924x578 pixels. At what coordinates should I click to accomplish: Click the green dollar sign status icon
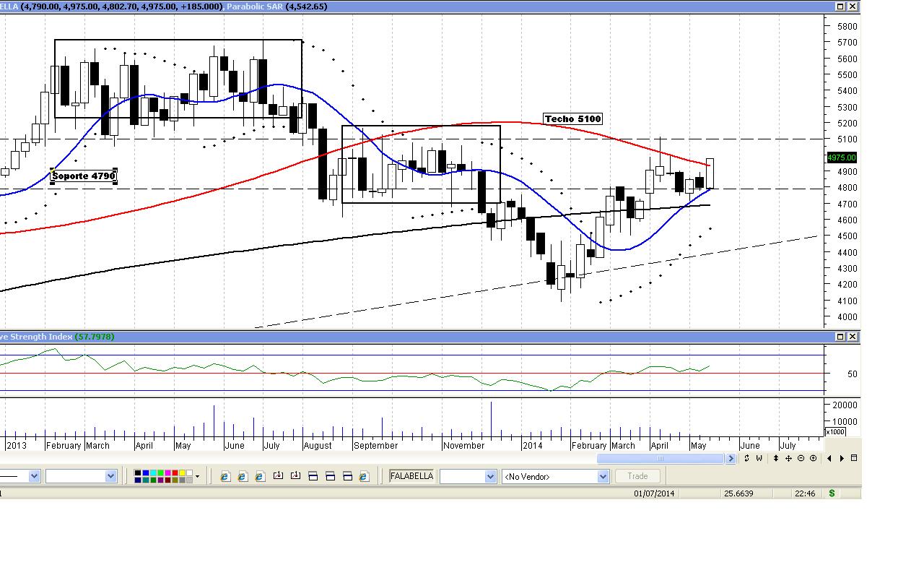pyautogui.click(x=832, y=493)
